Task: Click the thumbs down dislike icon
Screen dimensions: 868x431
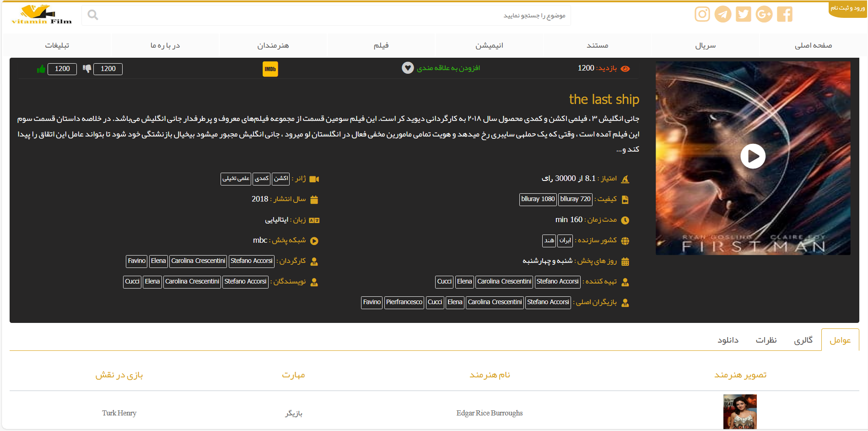Action: point(87,69)
